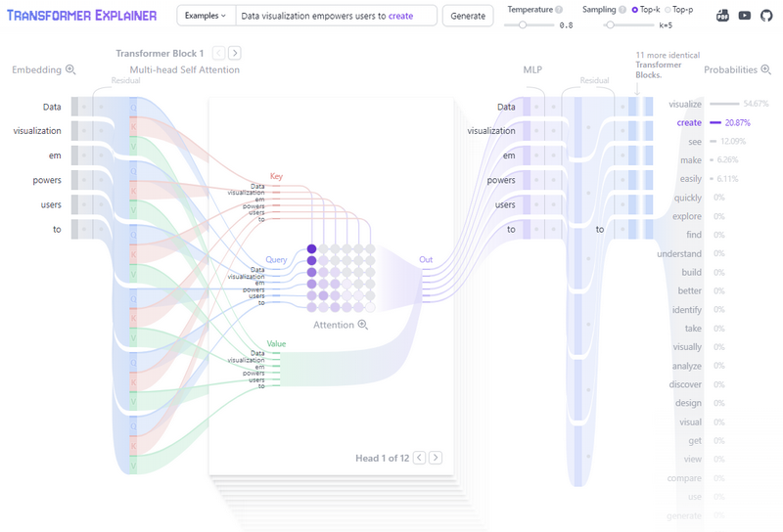This screenshot has width=783, height=532.
Task: Click 'Data' token in Embedding column
Action: coord(52,107)
